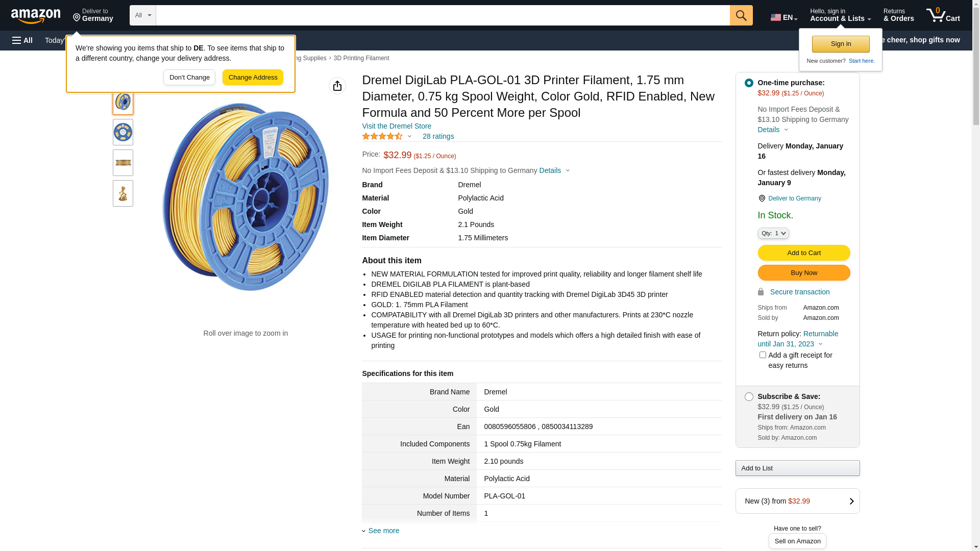Open Returns & Orders
This screenshot has width=980, height=551.
click(x=898, y=15)
